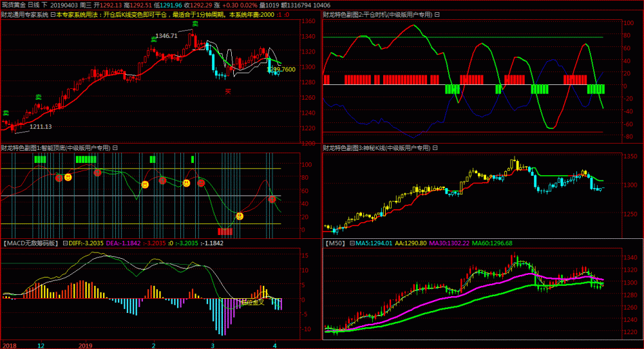Click the 0.02% change percentage
644x349 pixels.
point(249,5)
